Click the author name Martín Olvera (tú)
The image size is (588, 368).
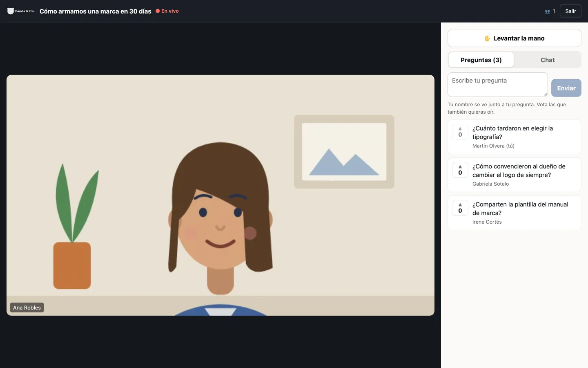493,146
